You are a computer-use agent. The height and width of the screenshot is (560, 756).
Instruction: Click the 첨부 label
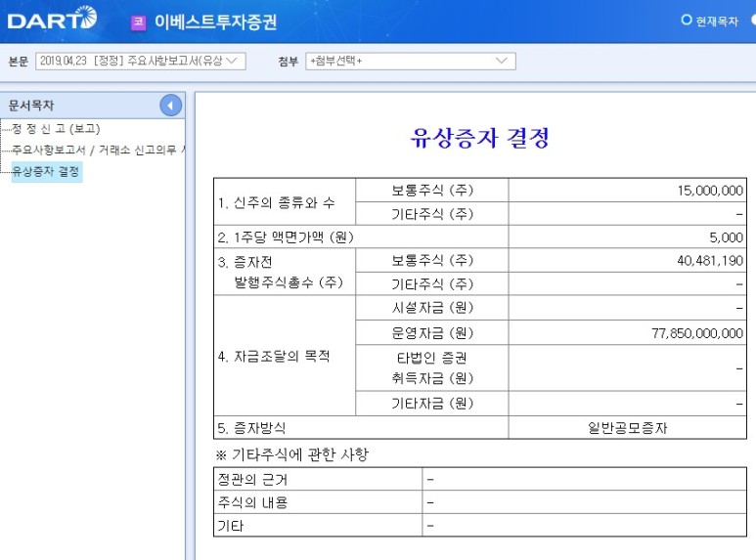tap(289, 62)
